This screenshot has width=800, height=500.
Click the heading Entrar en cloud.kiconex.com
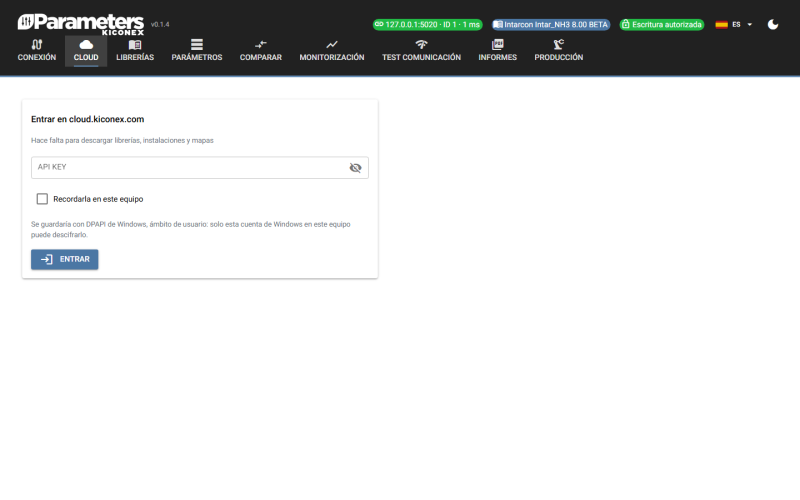point(88,119)
